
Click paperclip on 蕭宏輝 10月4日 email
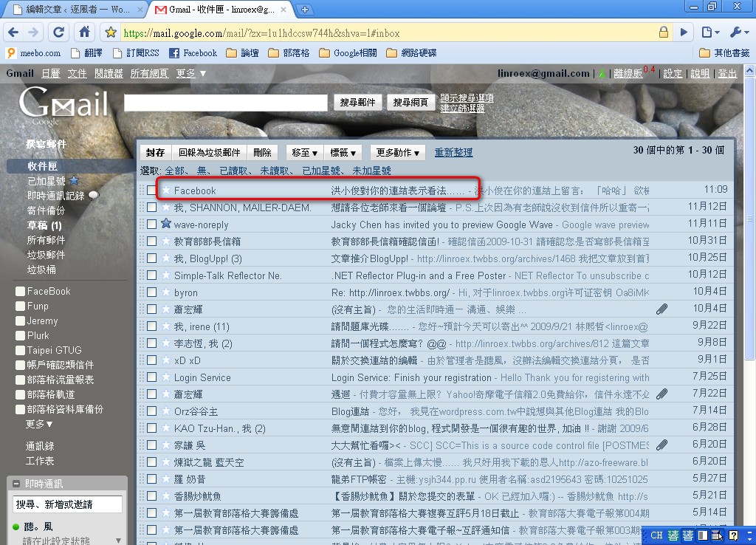(662, 309)
